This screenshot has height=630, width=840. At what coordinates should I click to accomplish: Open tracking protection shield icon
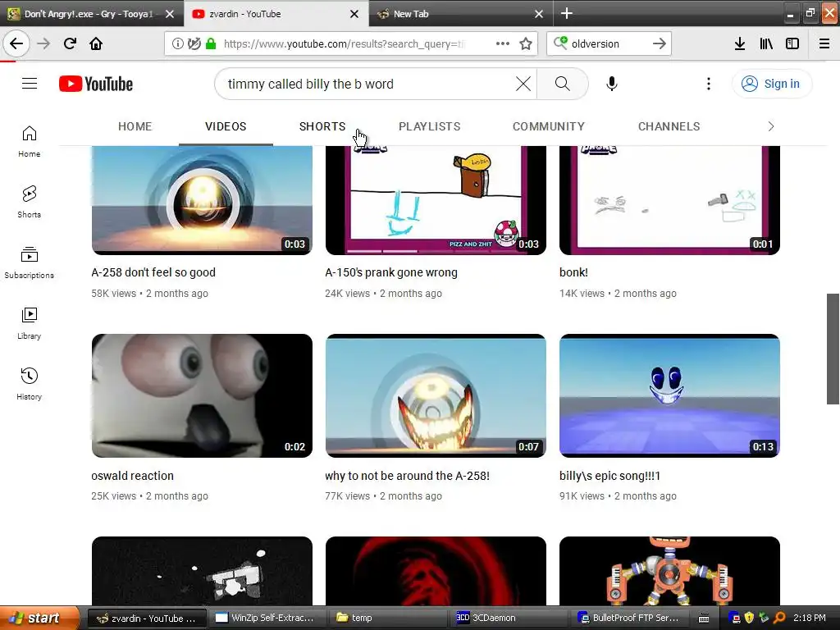click(194, 43)
